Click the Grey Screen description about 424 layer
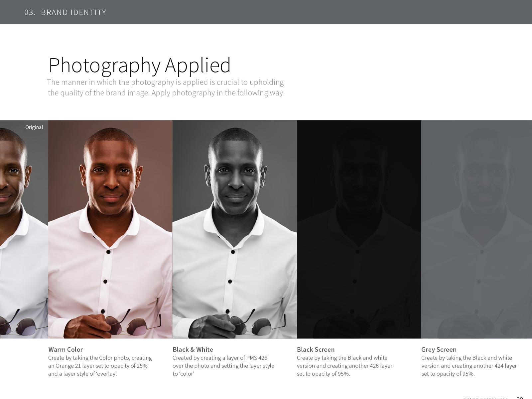This screenshot has height=399, width=532. (x=469, y=366)
